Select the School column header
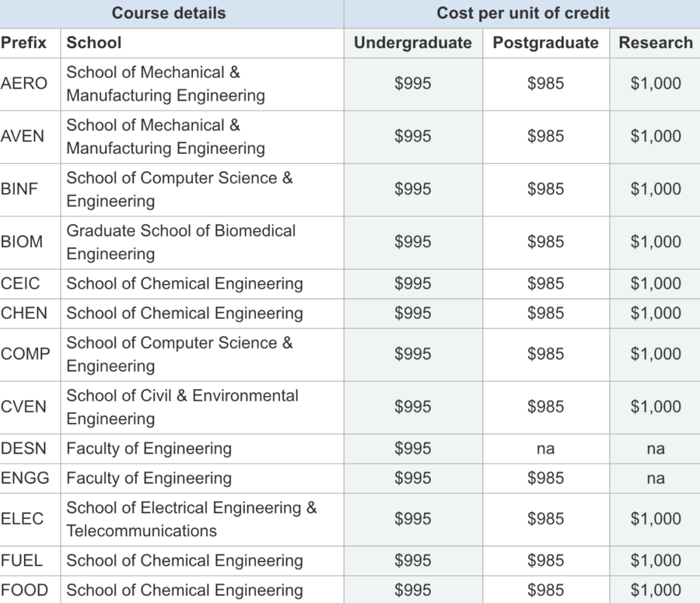The height and width of the screenshot is (603, 700). coord(94,43)
